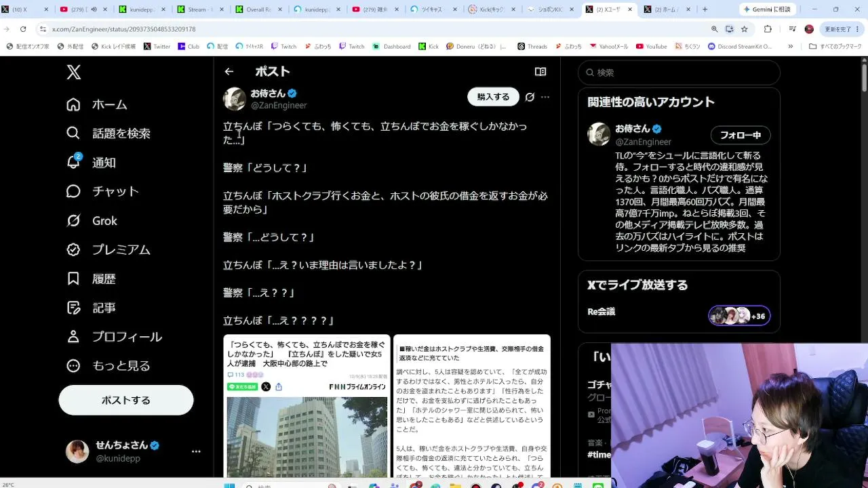Join the Re会議 live space avatars +36
This screenshot has height=488, width=868.
739,316
